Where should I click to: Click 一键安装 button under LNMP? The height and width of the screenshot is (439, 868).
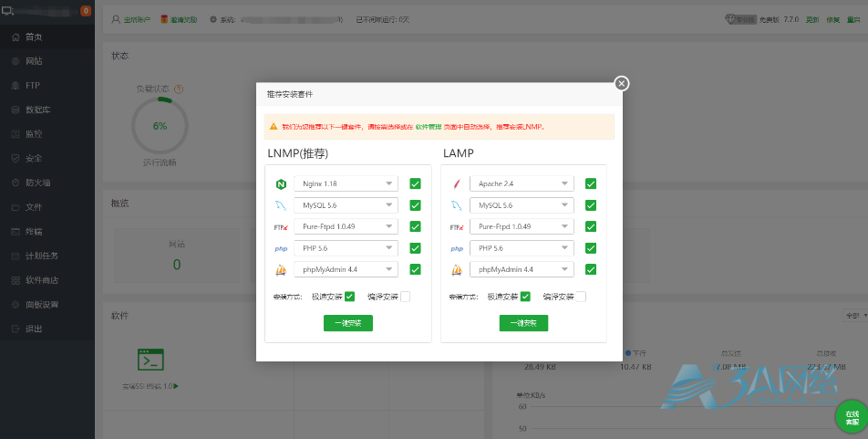[x=348, y=323]
